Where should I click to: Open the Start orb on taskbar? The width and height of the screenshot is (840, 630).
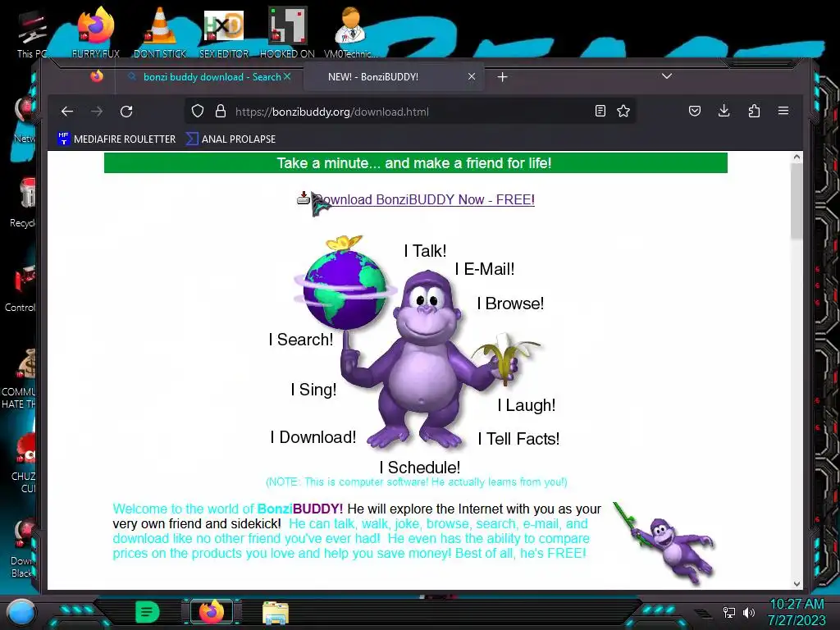(21, 612)
